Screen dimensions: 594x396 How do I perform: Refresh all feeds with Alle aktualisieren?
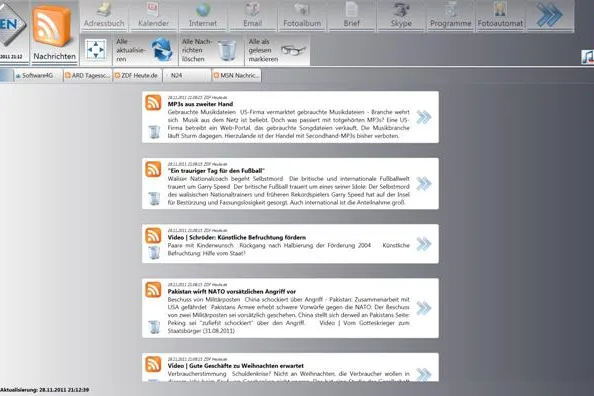pyautogui.click(x=145, y=50)
